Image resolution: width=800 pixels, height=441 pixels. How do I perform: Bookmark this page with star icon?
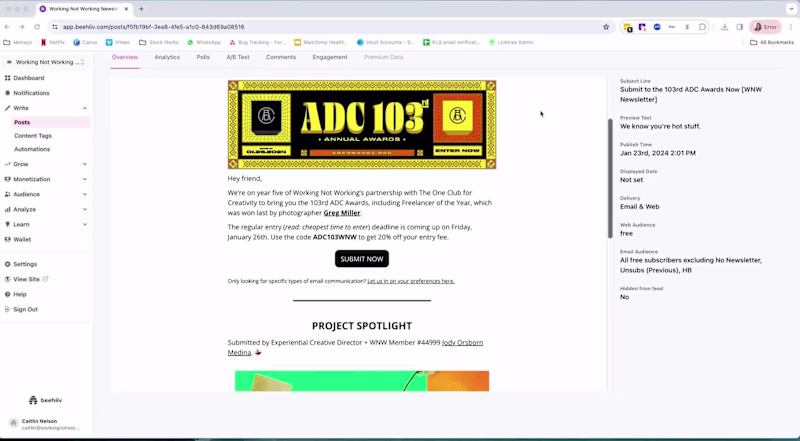pos(606,27)
